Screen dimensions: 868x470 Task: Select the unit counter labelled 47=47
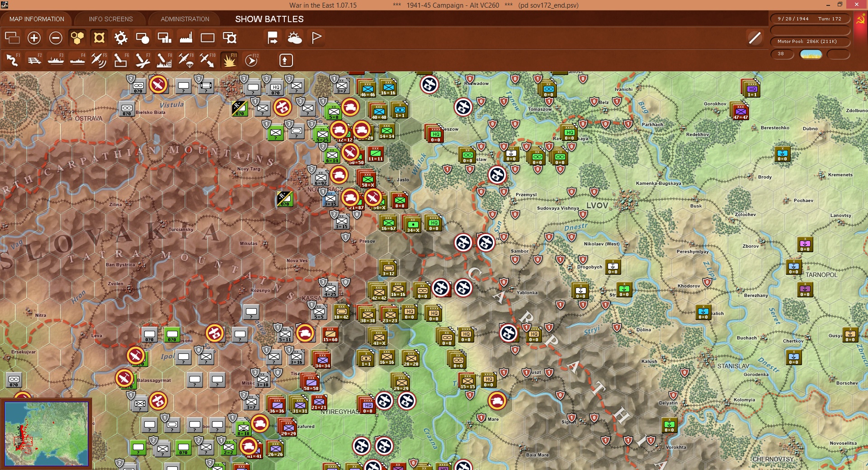pos(740,111)
